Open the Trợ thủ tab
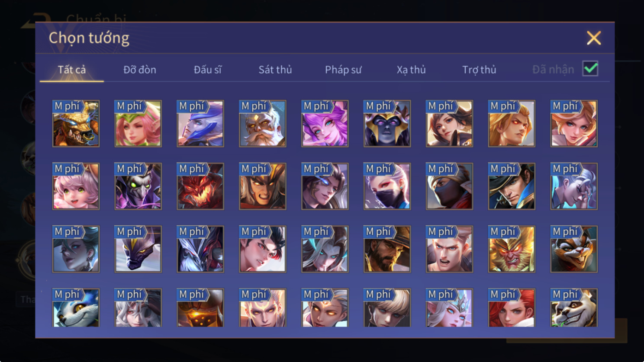 479,70
